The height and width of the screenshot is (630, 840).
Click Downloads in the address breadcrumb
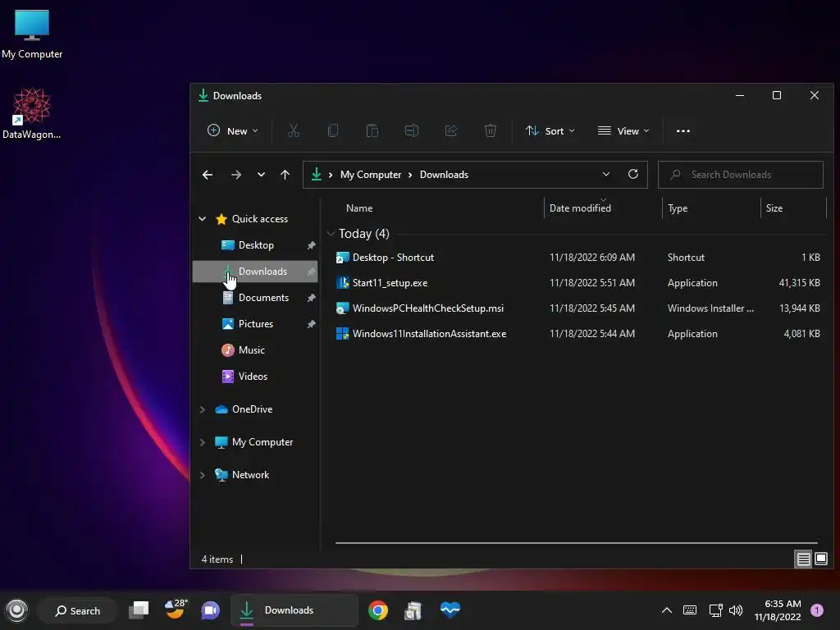pos(444,175)
